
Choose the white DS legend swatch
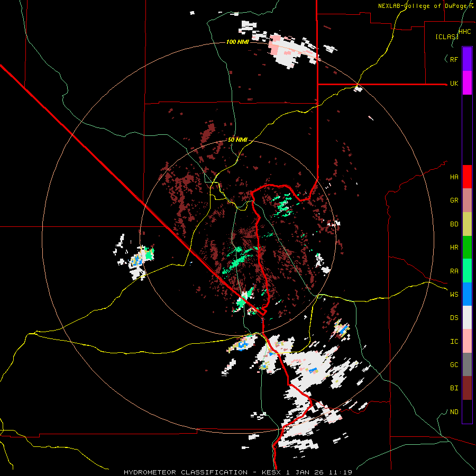467,317
